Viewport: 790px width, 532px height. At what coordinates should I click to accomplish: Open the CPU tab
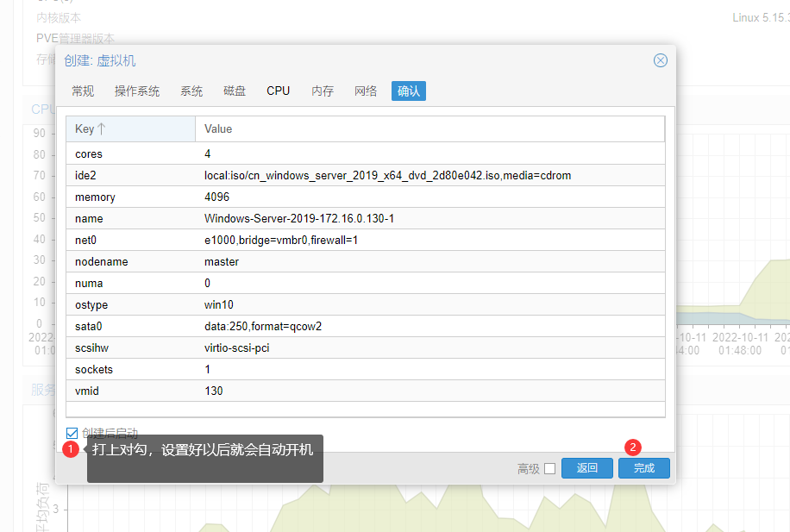click(x=278, y=91)
